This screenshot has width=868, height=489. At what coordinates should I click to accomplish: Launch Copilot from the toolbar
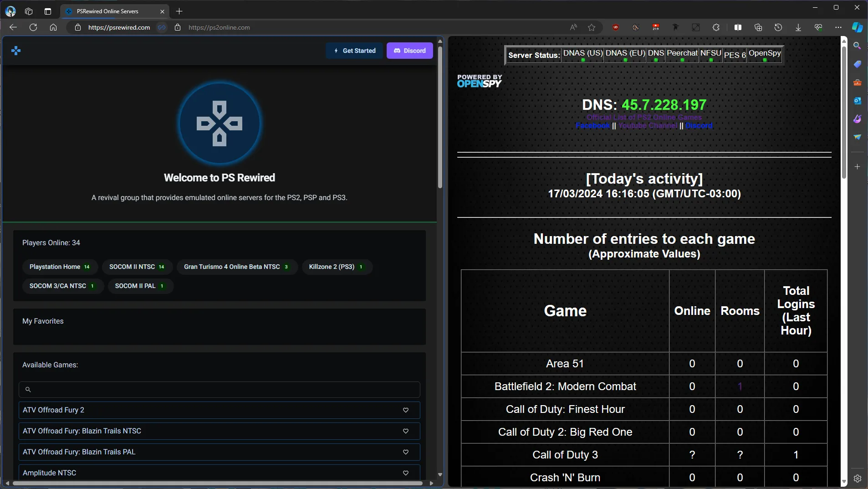857,27
